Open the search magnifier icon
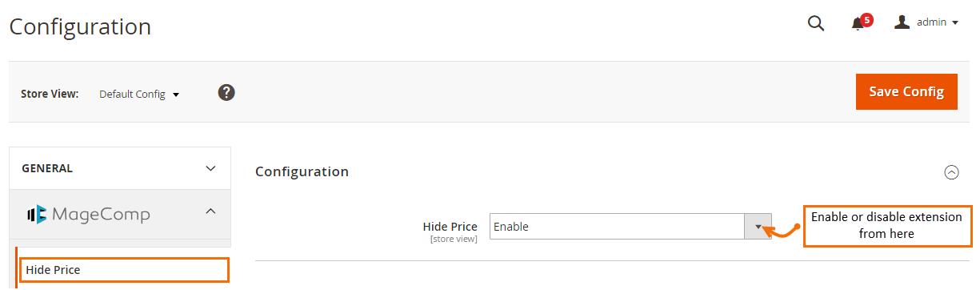This screenshot has width=980, height=290. pyautogui.click(x=815, y=24)
